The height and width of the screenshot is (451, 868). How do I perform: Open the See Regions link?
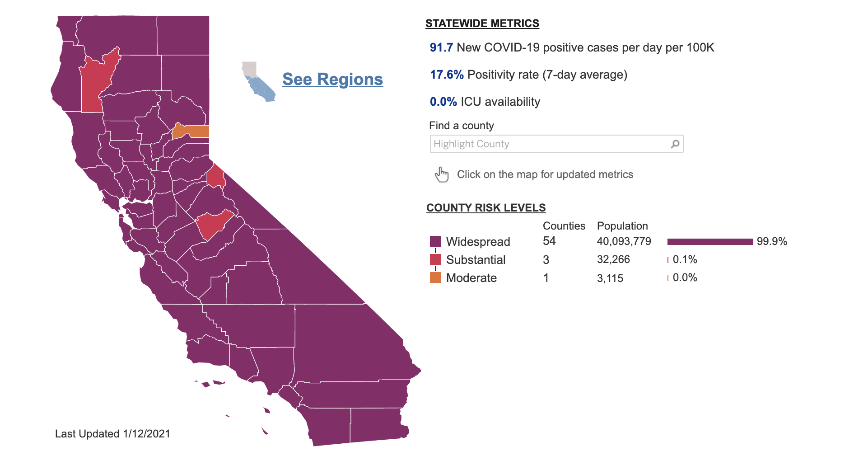click(x=332, y=79)
